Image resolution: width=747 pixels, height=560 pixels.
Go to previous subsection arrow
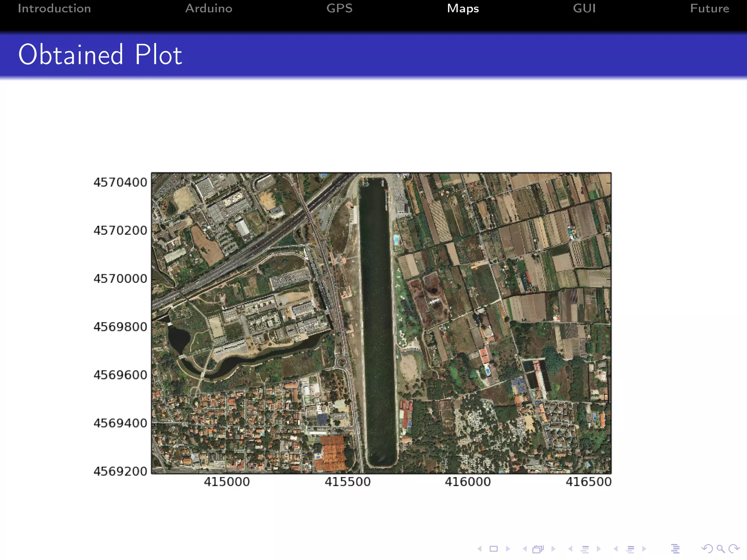click(x=570, y=549)
